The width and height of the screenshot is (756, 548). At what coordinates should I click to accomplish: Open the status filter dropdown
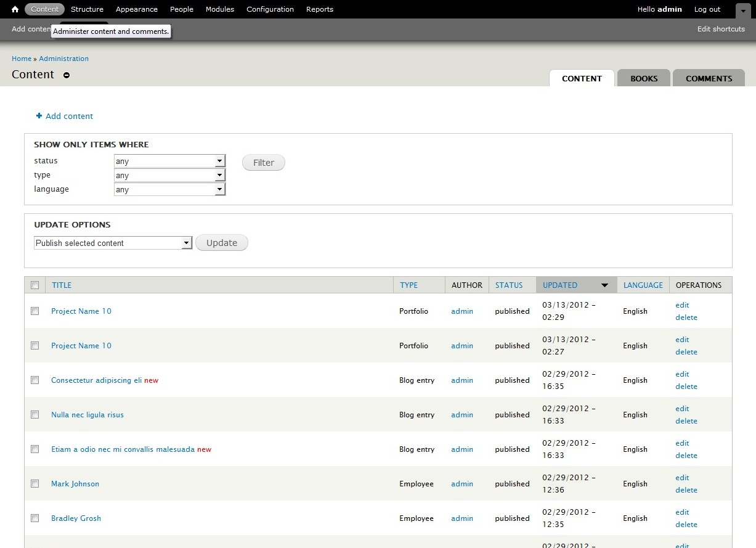tap(170, 162)
